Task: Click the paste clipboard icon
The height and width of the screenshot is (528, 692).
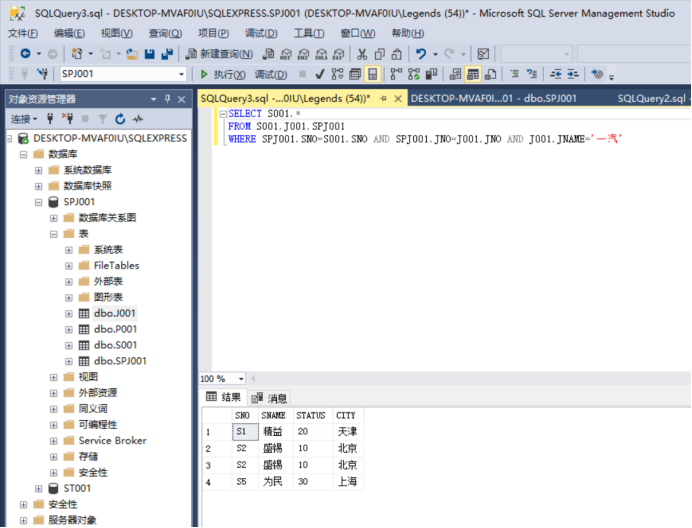Action: 396,54
